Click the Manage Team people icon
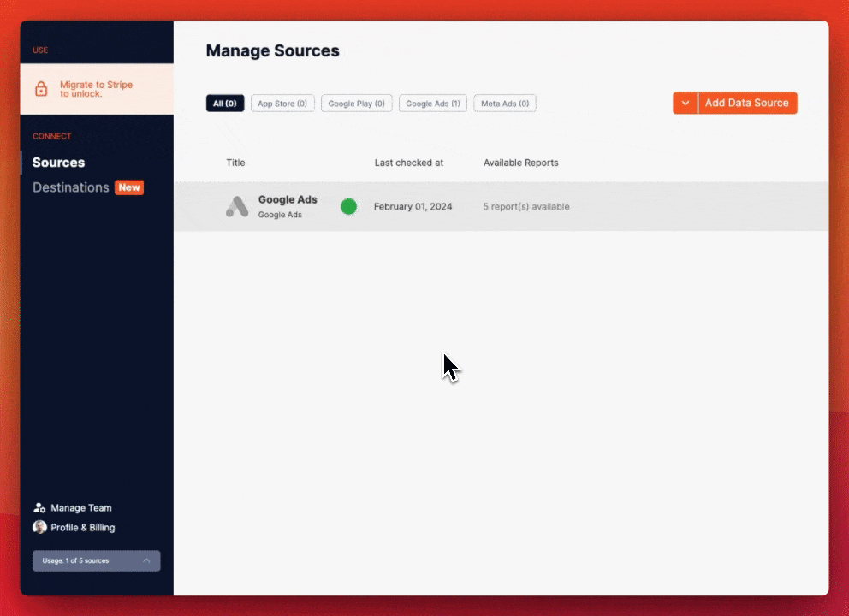The height and width of the screenshot is (616, 849). click(39, 507)
